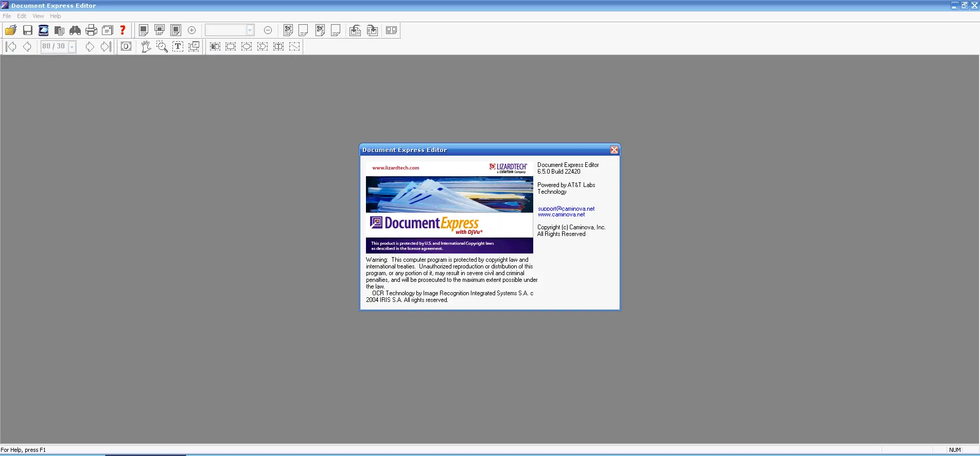Screen dimensions: 980x456
Task: Click the fit page frame icon
Action: point(126,47)
